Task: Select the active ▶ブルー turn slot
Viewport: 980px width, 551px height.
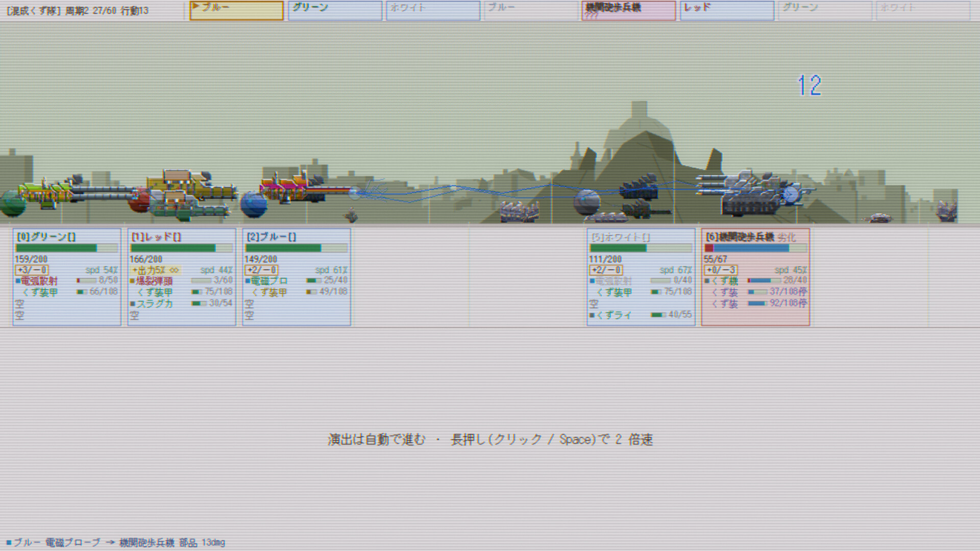Action: 236,10
